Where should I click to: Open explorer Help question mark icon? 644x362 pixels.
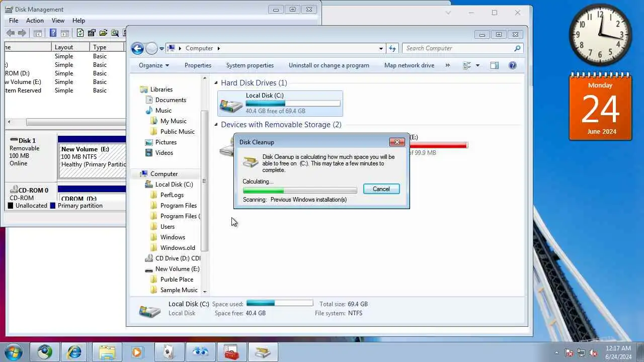tap(513, 65)
